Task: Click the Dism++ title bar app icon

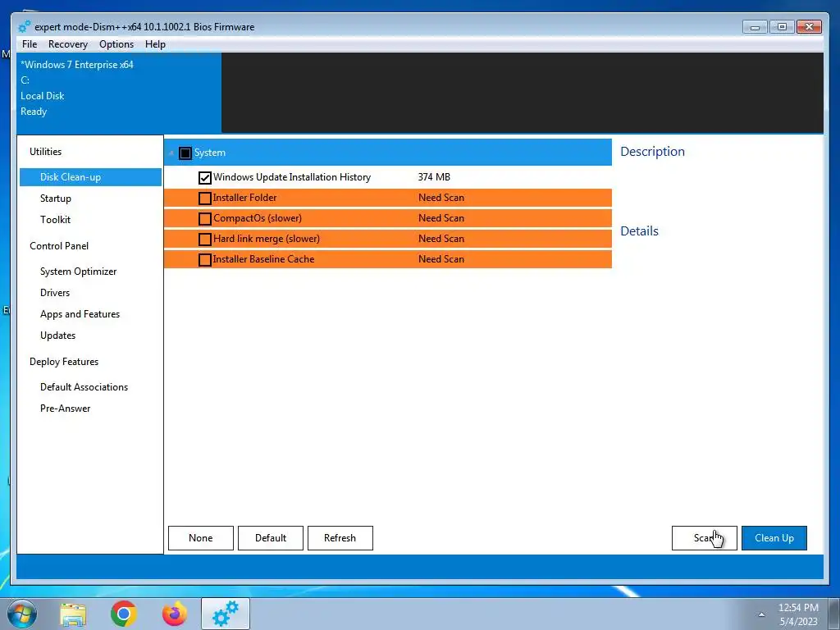Action: [x=24, y=27]
